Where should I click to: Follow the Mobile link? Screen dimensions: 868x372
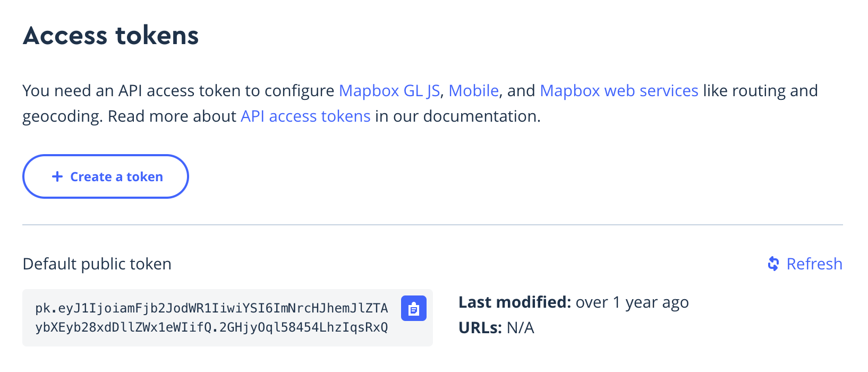tap(473, 90)
